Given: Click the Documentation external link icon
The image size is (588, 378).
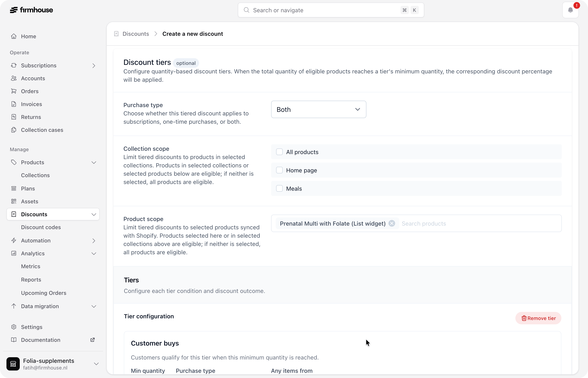Looking at the screenshot, I should pyautogui.click(x=93, y=340).
